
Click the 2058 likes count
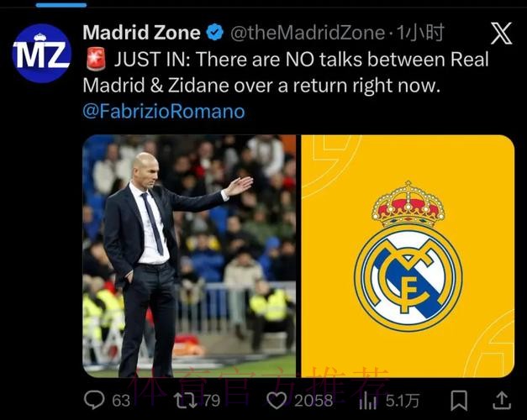(x=314, y=401)
